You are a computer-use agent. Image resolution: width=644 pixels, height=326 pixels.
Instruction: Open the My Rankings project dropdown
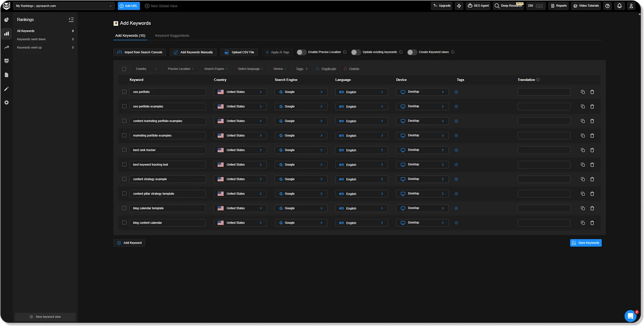63,6
